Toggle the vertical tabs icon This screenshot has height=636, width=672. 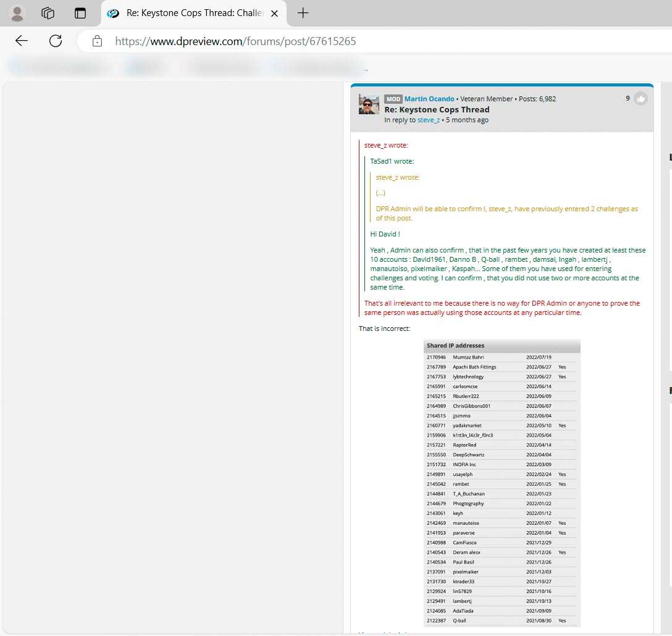pyautogui.click(x=80, y=13)
